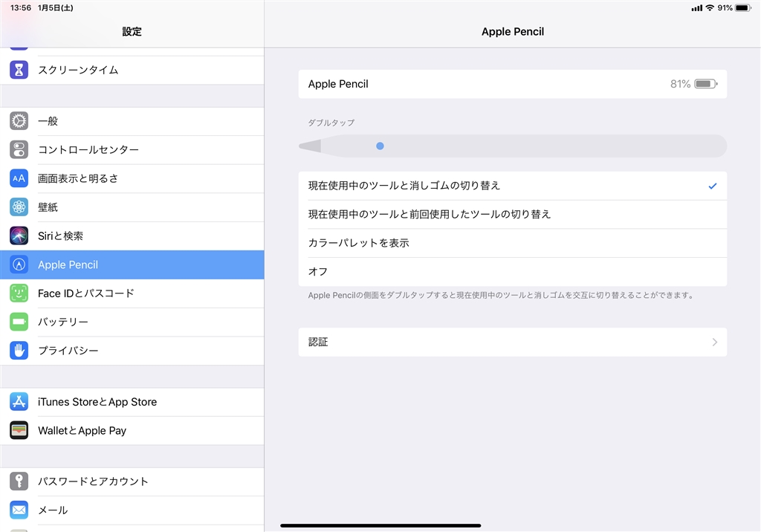
Task: Tap the Apple Pencil battery row
Action: [x=513, y=84]
